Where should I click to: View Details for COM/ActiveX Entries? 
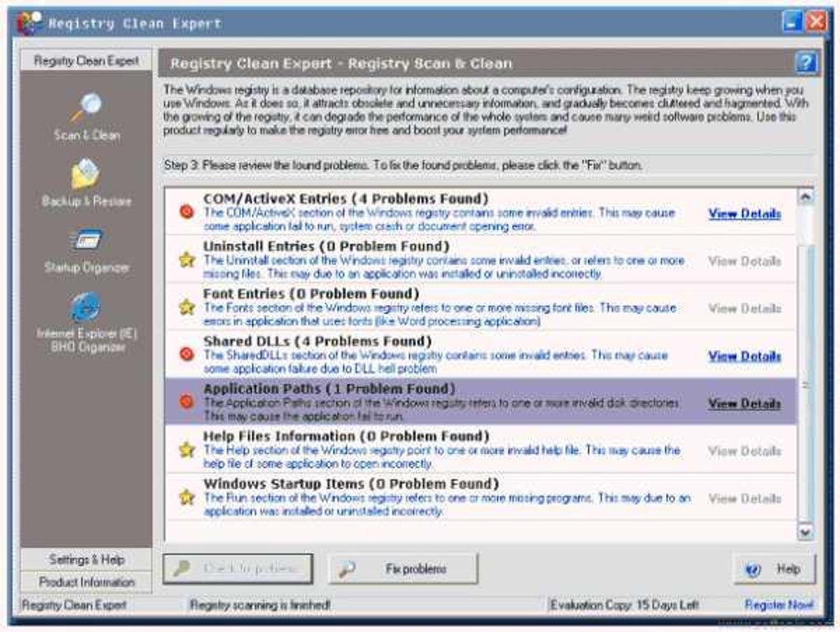coord(744,213)
